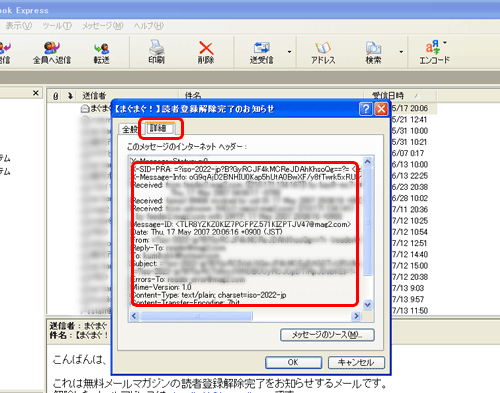Click the Date: Thu, 17 May 2007 header line
The width and height of the screenshot is (500, 393).
tap(208, 232)
